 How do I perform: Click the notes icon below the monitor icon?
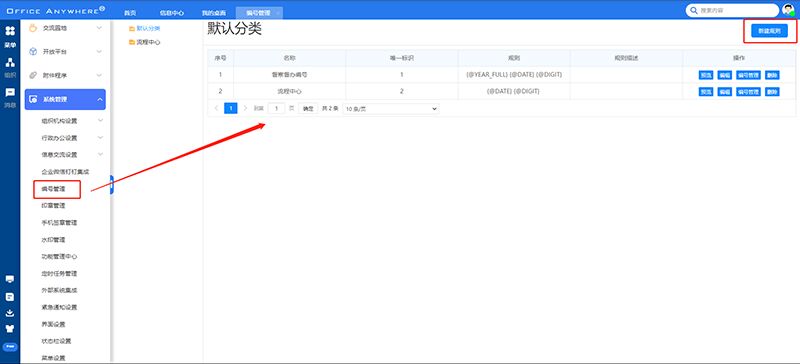(10, 297)
